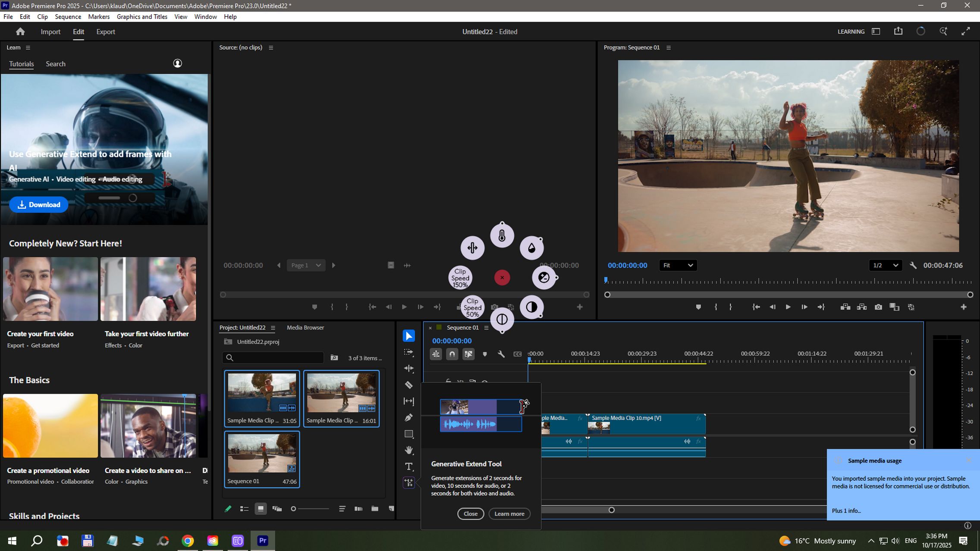Select the Type tool
The width and height of the screenshot is (980, 551).
pos(408,466)
